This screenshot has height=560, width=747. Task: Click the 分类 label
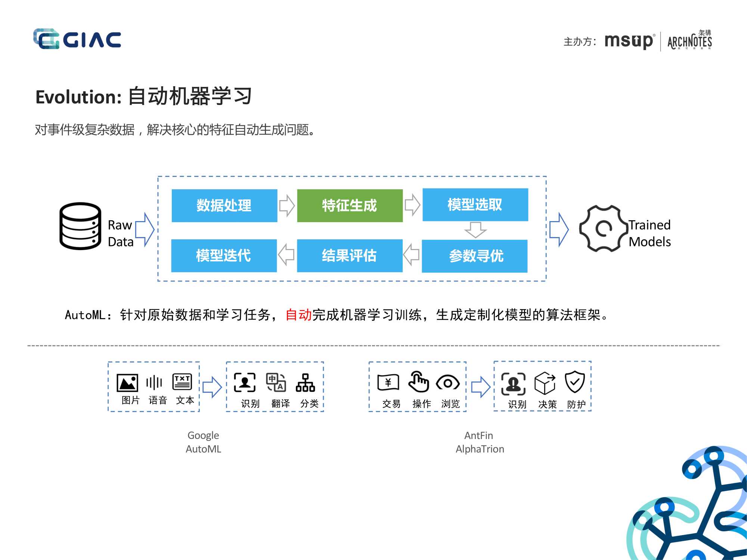[x=310, y=404]
